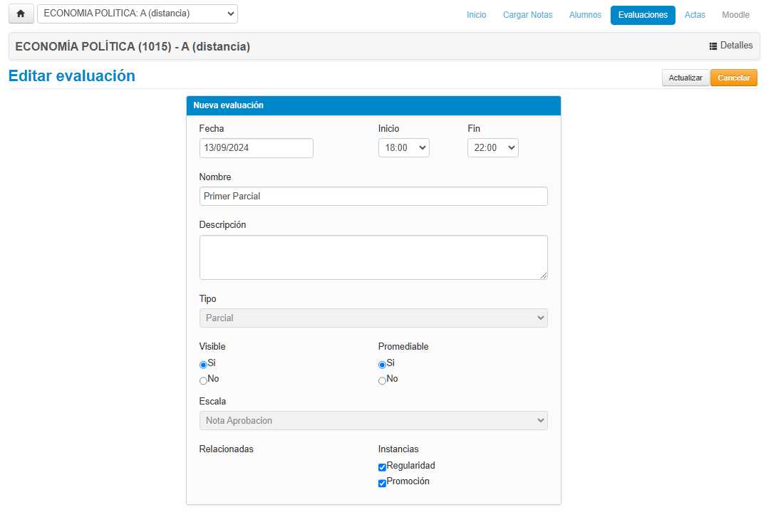Image resolution: width=766 pixels, height=532 pixels.
Task: Select the Evaluaciones tab
Action: [x=643, y=15]
